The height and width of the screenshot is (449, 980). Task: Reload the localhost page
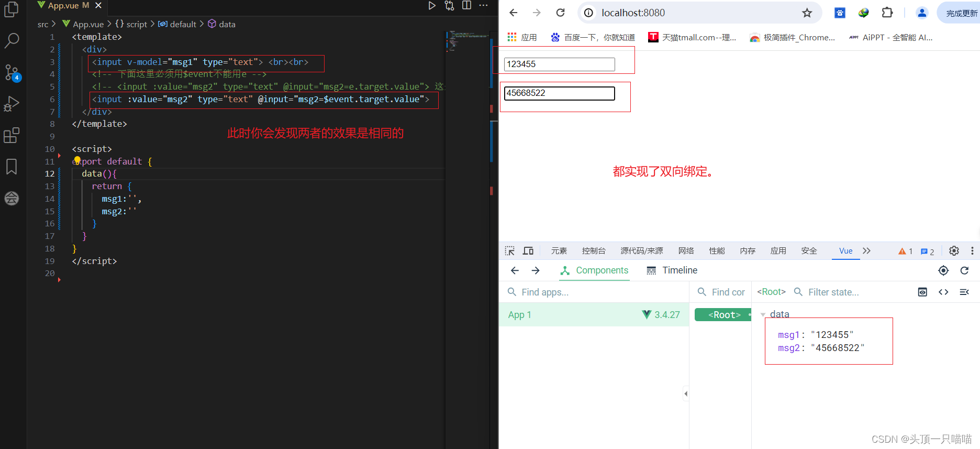560,13
